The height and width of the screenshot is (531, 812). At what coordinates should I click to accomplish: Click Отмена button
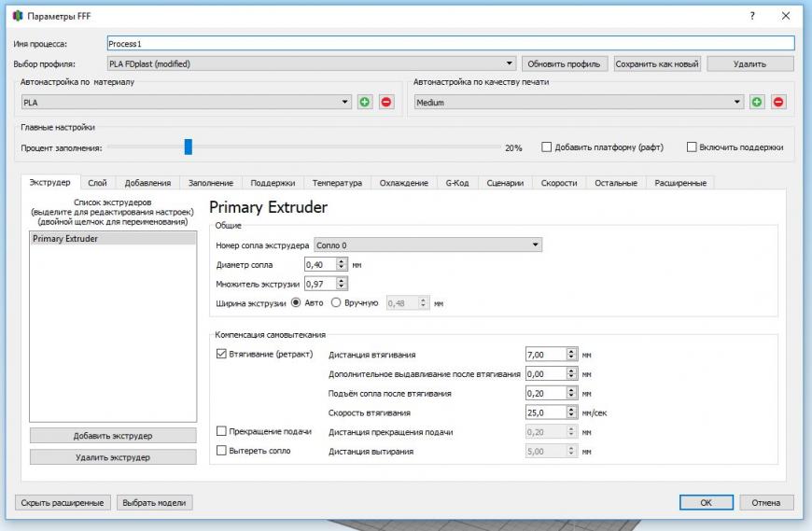pyautogui.click(x=766, y=502)
